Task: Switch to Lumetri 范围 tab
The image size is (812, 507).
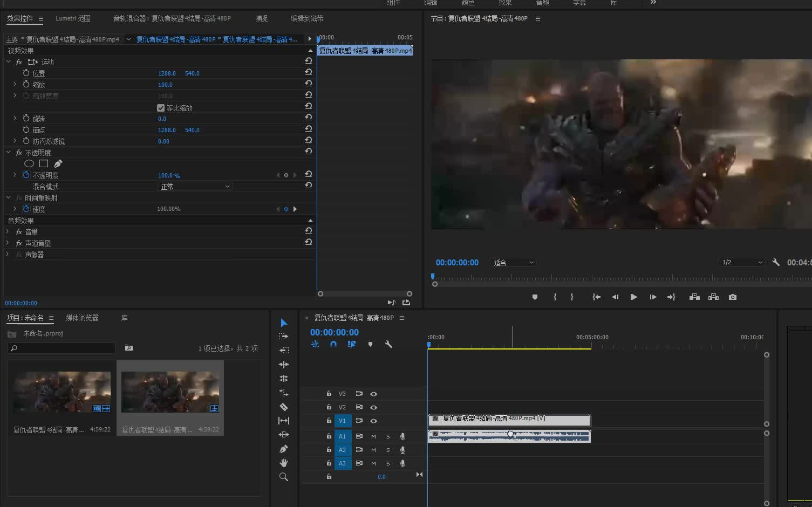Action: [x=73, y=18]
